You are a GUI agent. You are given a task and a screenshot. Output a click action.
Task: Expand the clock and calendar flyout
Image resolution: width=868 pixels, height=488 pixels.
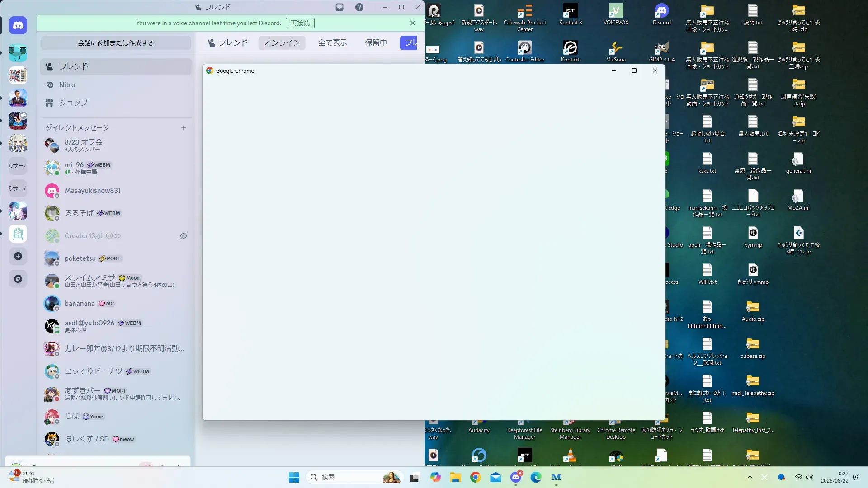pyautogui.click(x=835, y=477)
